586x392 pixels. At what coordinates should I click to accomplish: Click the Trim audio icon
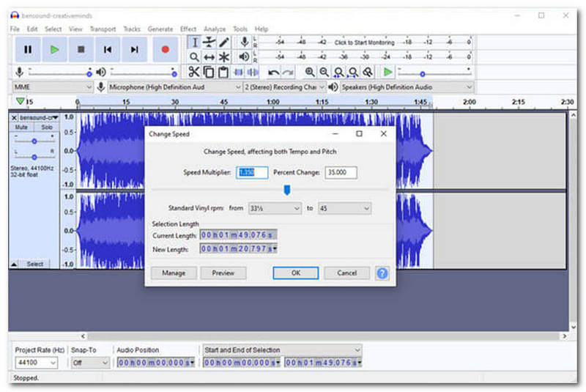click(x=238, y=72)
